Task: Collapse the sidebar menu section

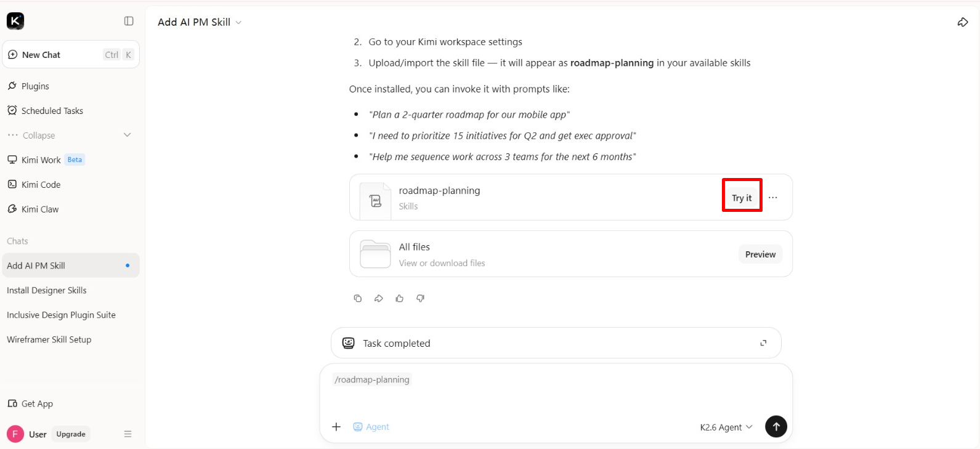Action: (x=70, y=135)
